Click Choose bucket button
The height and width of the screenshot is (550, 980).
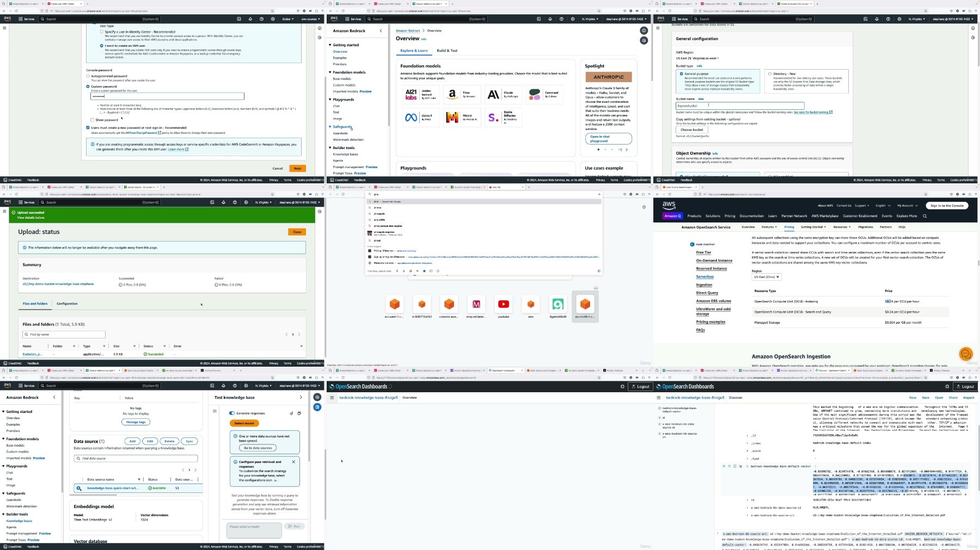[x=691, y=129]
